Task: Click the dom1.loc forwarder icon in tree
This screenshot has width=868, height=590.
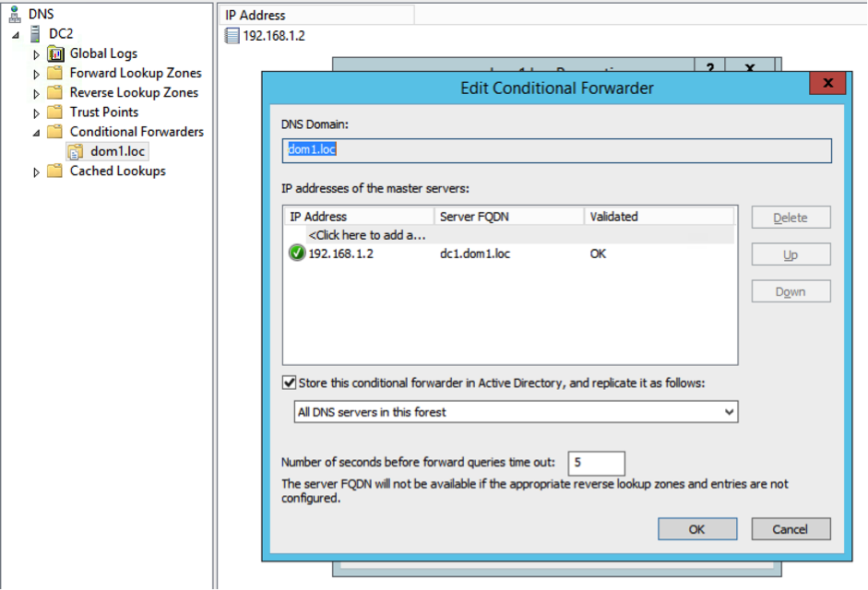Action: click(x=75, y=151)
